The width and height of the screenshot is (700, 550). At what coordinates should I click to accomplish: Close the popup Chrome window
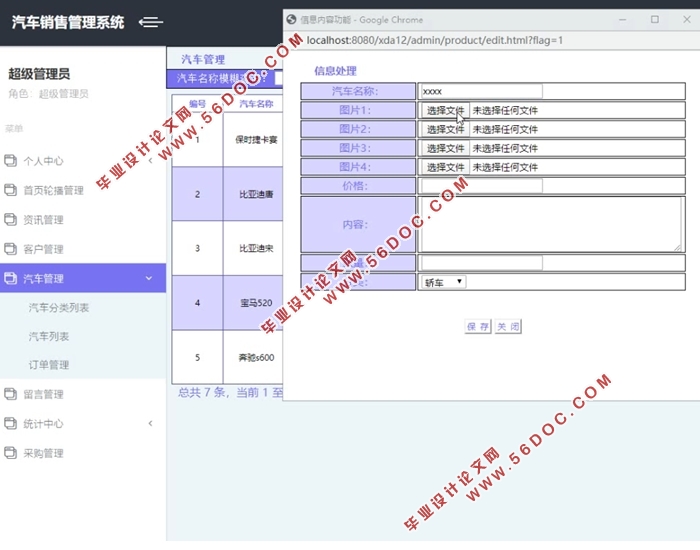(687, 20)
